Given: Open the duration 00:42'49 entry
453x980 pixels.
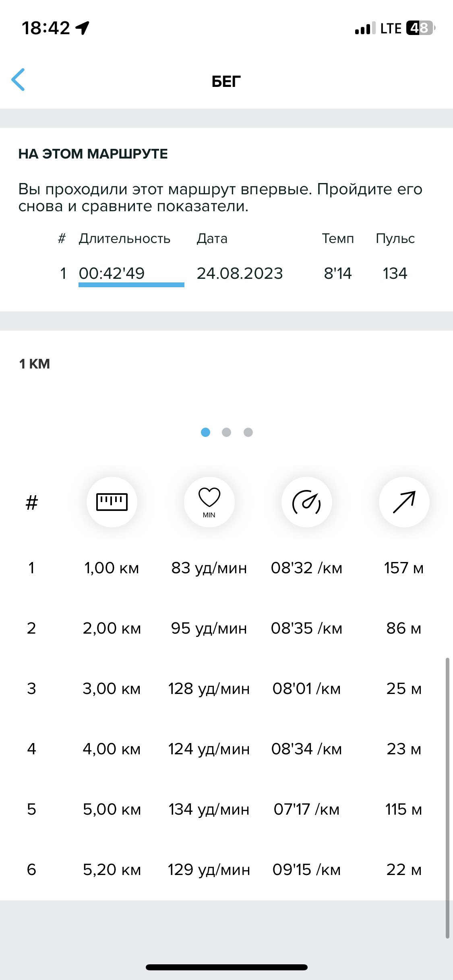Looking at the screenshot, I should 112,273.
